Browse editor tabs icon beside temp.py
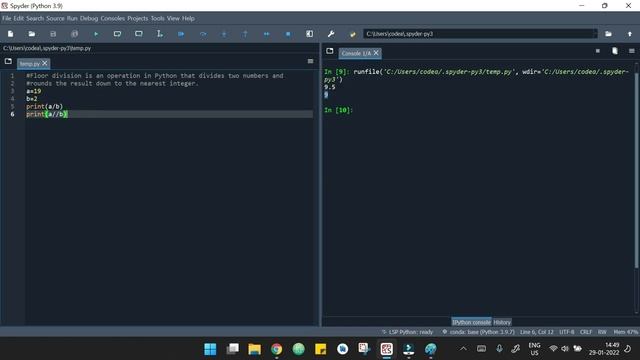Viewport: 640px width, 360px height. tap(8, 61)
